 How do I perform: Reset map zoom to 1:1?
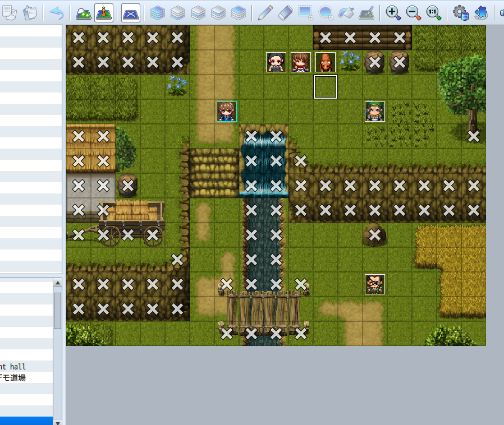[x=434, y=13]
